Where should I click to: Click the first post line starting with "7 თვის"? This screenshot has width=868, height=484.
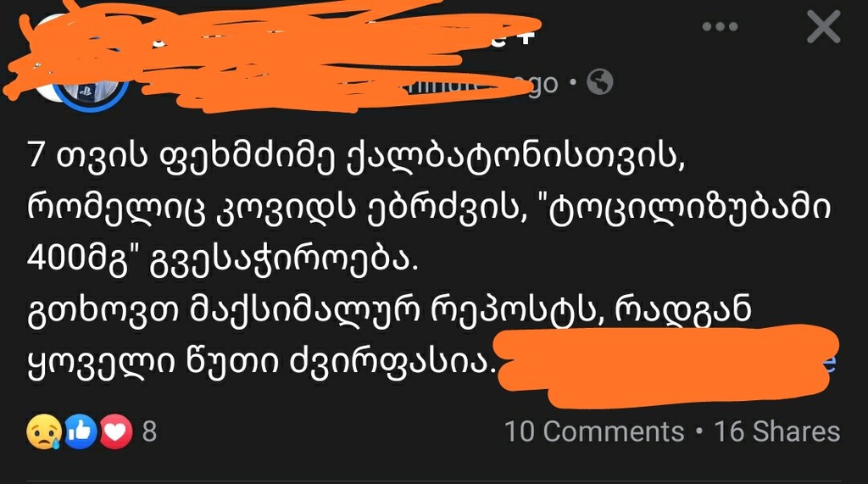pyautogui.click(x=357, y=156)
